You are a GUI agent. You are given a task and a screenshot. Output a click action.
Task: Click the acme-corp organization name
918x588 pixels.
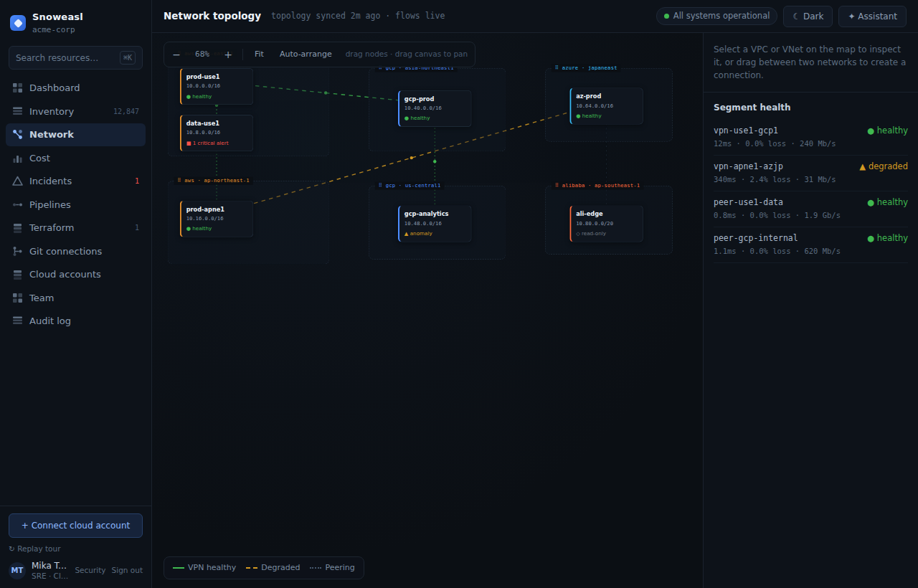pyautogui.click(x=54, y=30)
